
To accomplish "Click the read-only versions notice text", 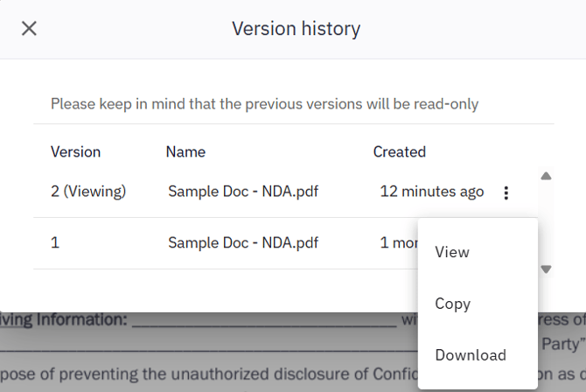I will (x=264, y=103).
